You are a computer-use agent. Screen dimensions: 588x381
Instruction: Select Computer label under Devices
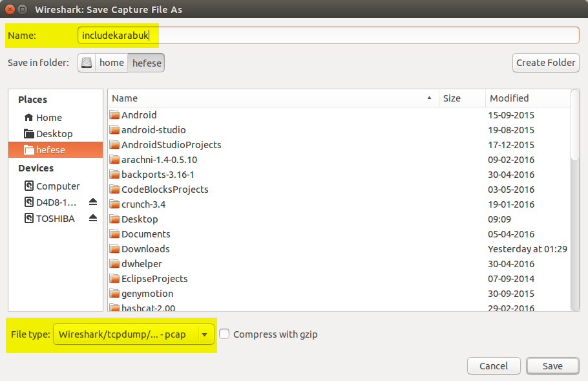[58, 186]
